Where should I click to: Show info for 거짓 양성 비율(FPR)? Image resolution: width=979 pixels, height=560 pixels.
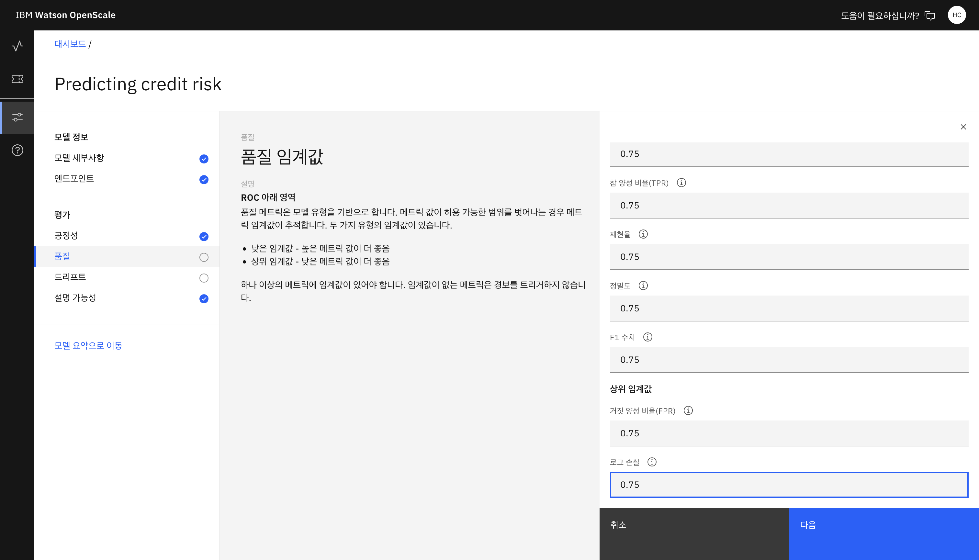point(688,410)
